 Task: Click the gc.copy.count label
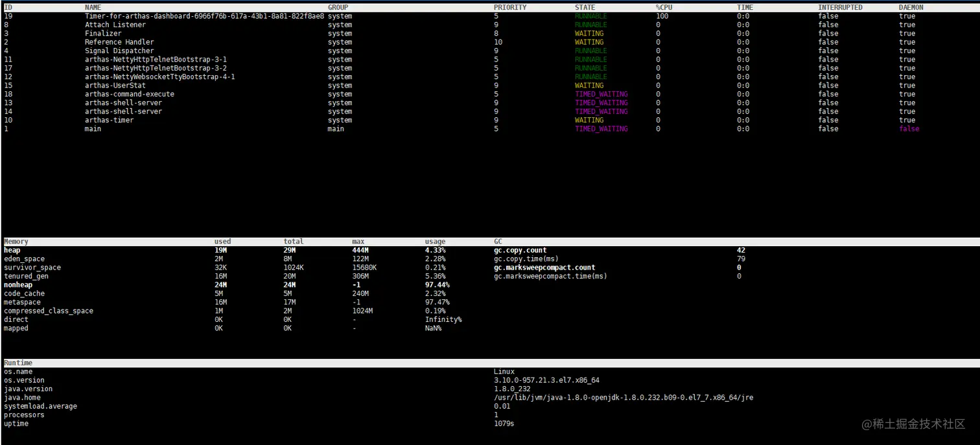click(520, 250)
